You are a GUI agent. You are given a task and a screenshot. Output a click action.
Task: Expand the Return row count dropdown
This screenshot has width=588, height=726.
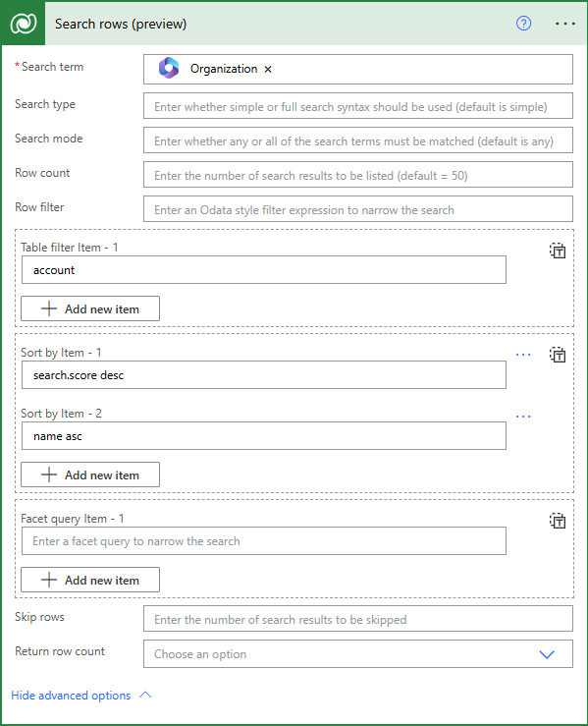tap(547, 654)
